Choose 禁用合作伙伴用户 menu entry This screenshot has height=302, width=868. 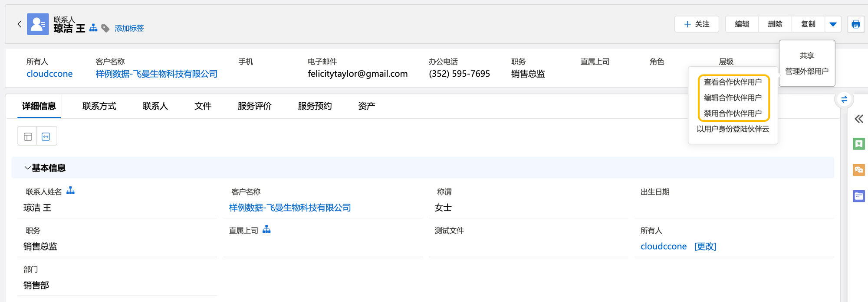733,114
